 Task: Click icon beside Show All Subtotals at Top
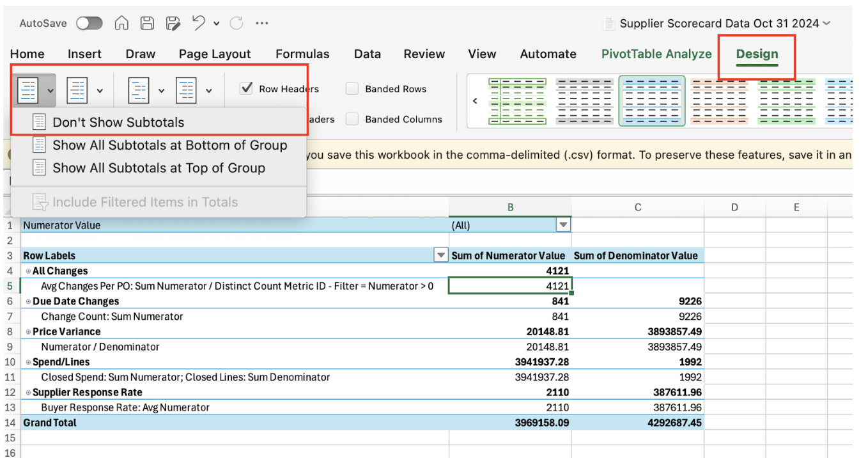click(x=40, y=168)
